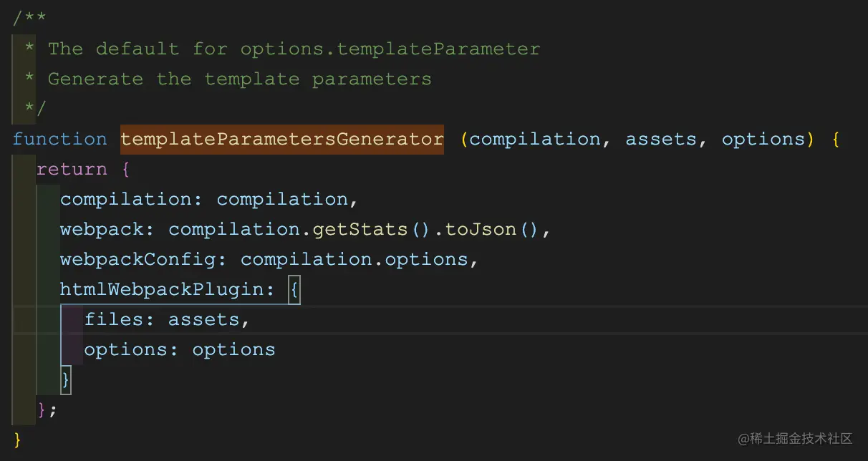Click the options parameter in function signature
The image size is (868, 461).
click(x=763, y=139)
